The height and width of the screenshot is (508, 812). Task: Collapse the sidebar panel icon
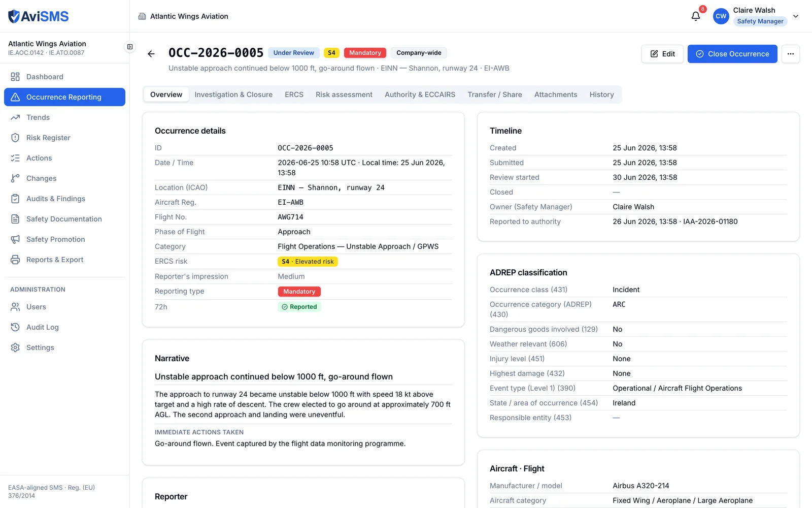[130, 47]
